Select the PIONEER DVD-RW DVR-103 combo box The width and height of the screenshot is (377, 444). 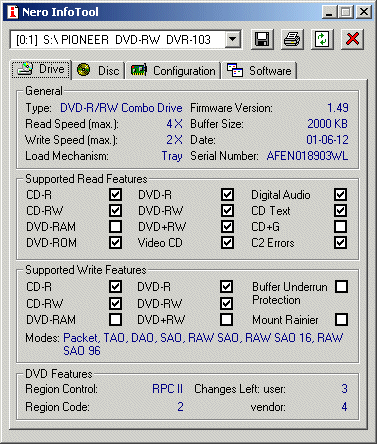point(126,39)
